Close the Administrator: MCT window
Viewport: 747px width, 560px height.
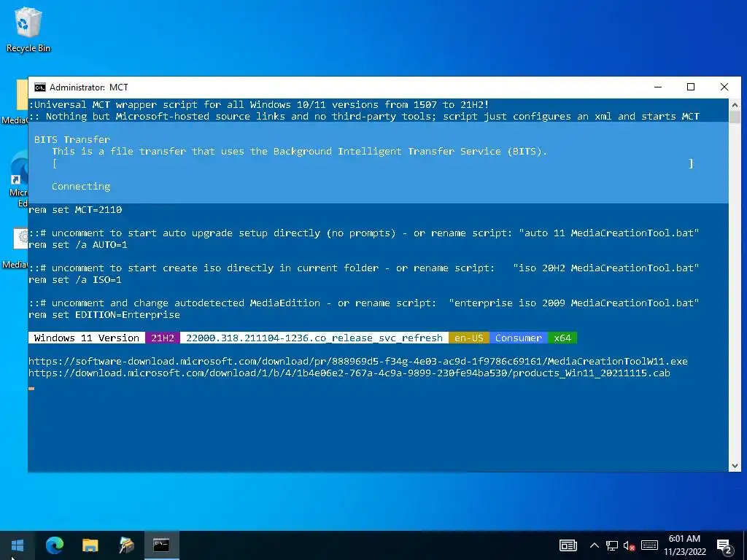(x=724, y=87)
